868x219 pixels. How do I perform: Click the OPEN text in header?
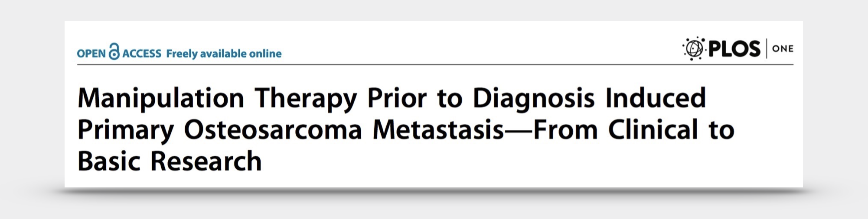click(91, 54)
